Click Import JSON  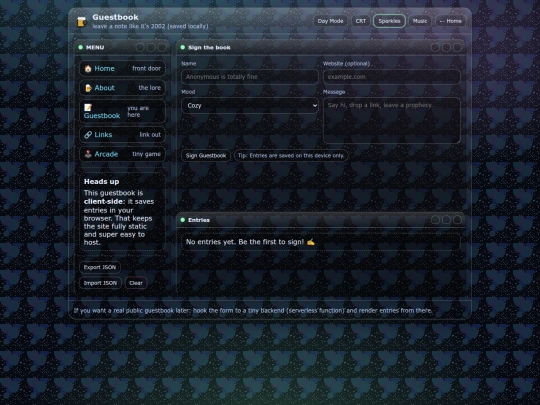tap(100, 283)
